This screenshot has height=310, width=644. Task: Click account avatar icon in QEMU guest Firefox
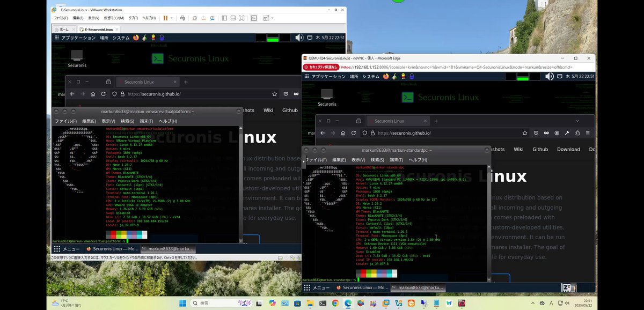click(x=557, y=132)
